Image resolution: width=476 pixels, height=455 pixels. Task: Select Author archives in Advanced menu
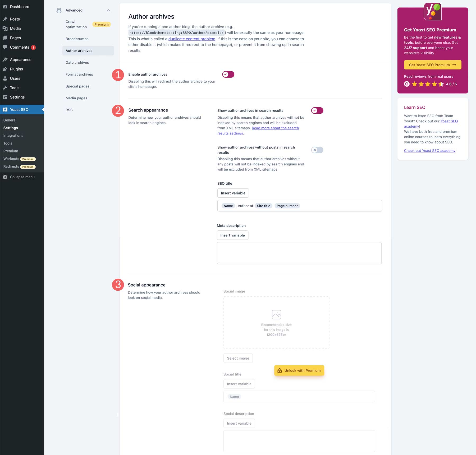point(88,51)
